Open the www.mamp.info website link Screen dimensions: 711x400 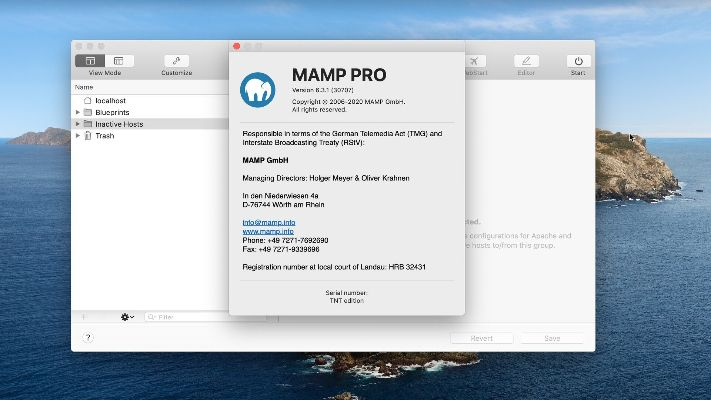(268, 231)
